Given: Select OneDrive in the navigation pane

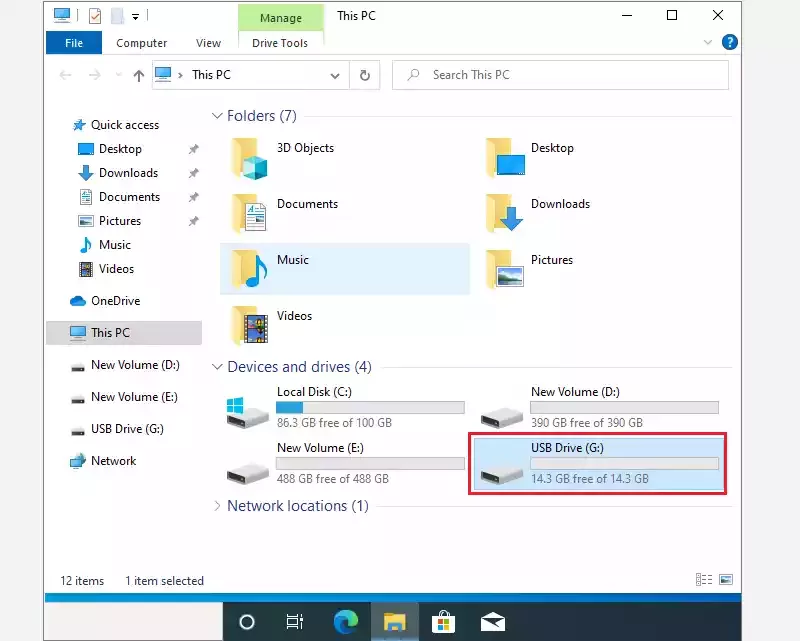Looking at the screenshot, I should tap(114, 301).
